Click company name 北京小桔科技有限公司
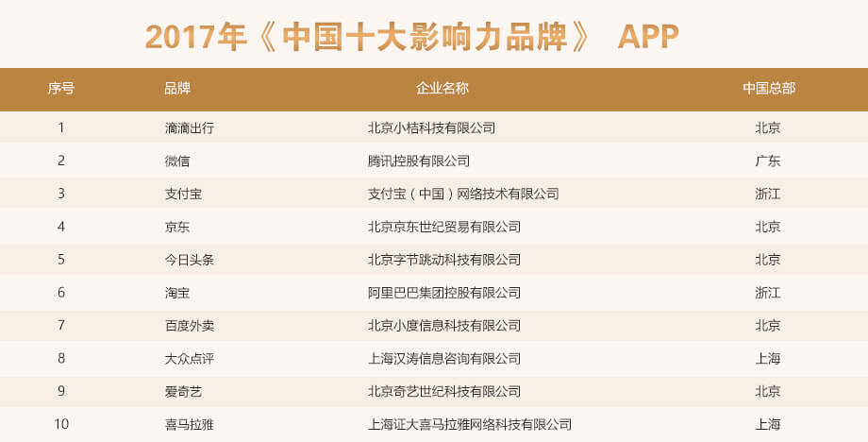868x442 pixels. pos(432,127)
